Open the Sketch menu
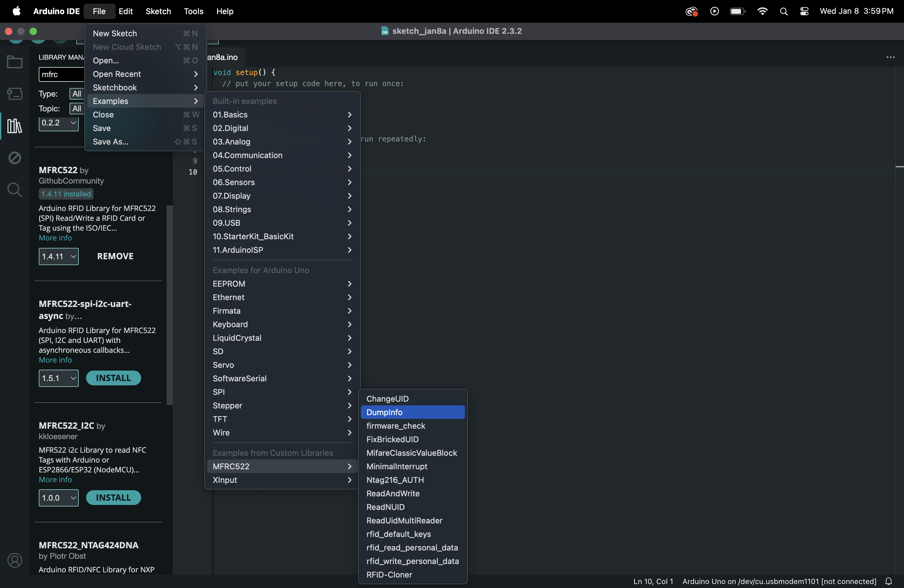 158,11
